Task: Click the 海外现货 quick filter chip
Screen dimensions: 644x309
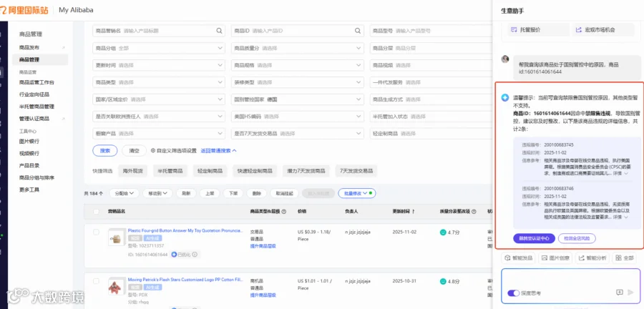Action: [x=133, y=171]
